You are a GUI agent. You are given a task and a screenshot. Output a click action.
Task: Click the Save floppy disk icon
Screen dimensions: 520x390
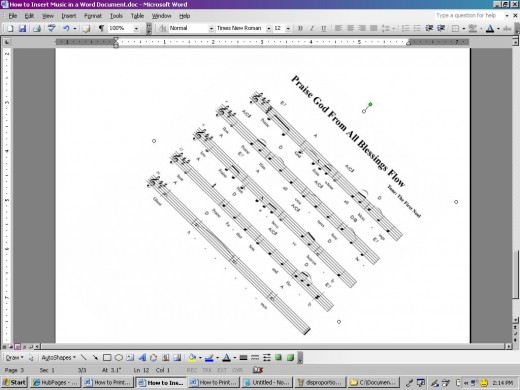point(22,28)
